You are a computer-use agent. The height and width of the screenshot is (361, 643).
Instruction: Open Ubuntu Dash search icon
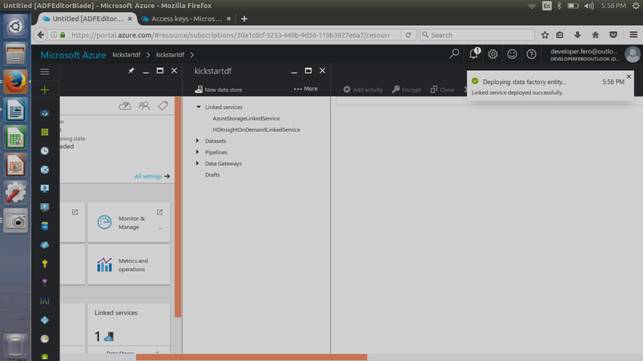click(16, 26)
